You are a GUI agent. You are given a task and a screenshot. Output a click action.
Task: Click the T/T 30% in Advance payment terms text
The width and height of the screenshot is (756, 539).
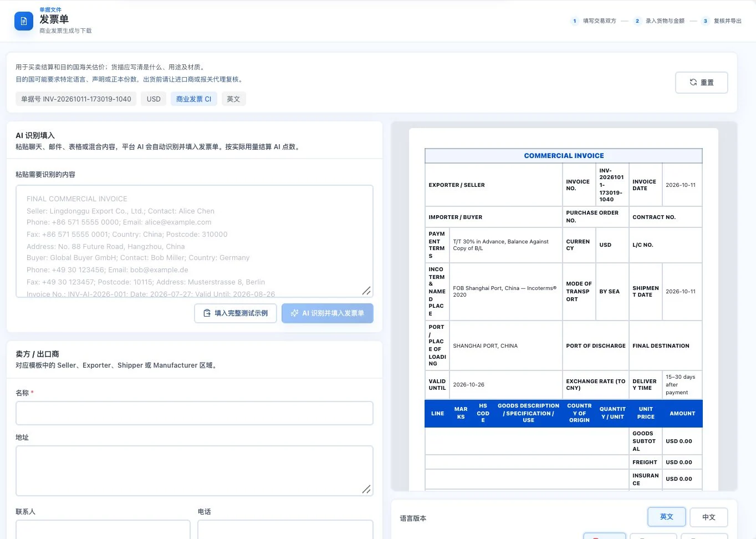[x=500, y=245]
